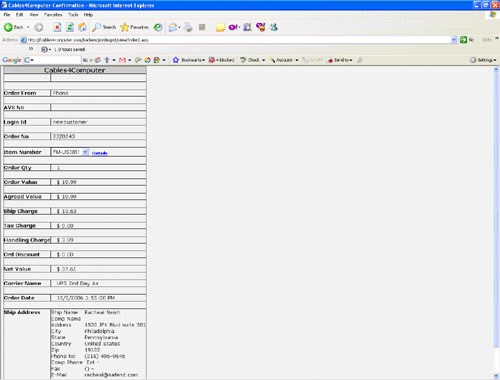Open the Tools menu
Viewport: 500px width, 380px height.
tap(73, 15)
